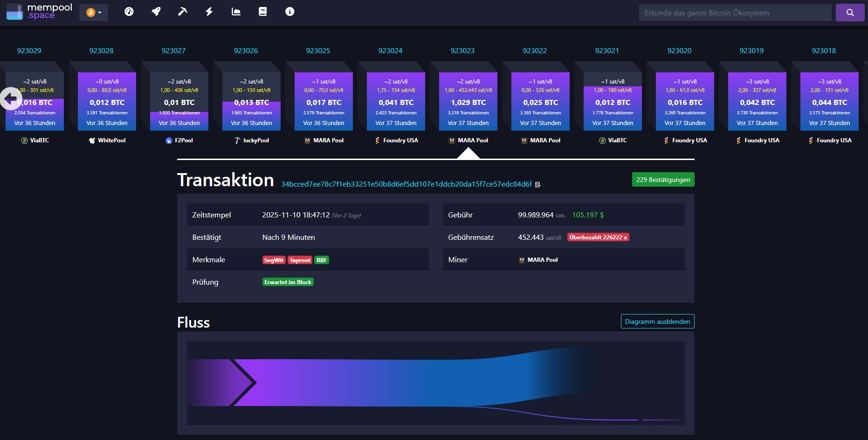Open MARA Pool under block 923023
This screenshot has width=868, height=440.
pos(468,140)
